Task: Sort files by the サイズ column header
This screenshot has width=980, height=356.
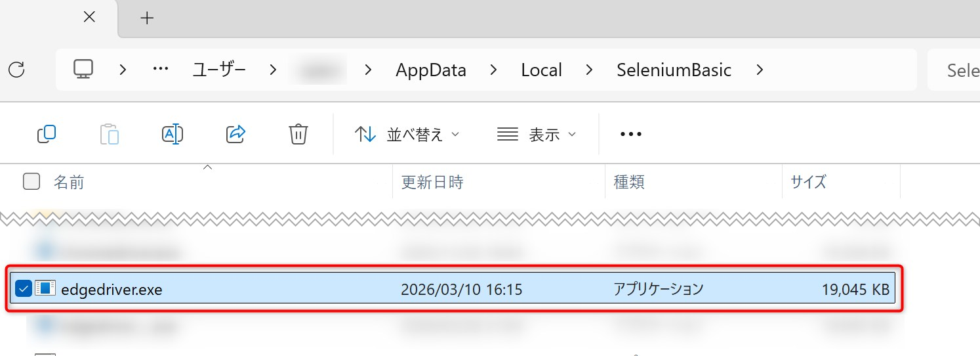Action: (x=808, y=182)
